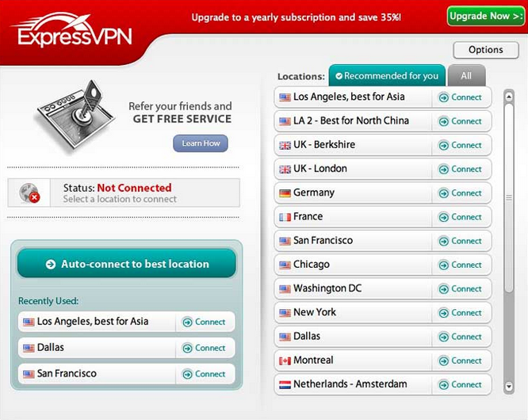Connect to Chicago in locations list
This screenshot has height=420, width=528.
(x=461, y=265)
